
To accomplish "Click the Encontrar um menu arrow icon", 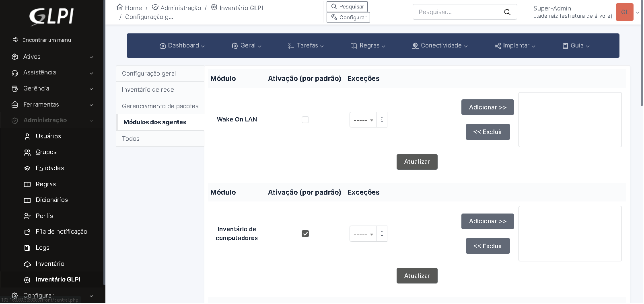I will [16, 39].
